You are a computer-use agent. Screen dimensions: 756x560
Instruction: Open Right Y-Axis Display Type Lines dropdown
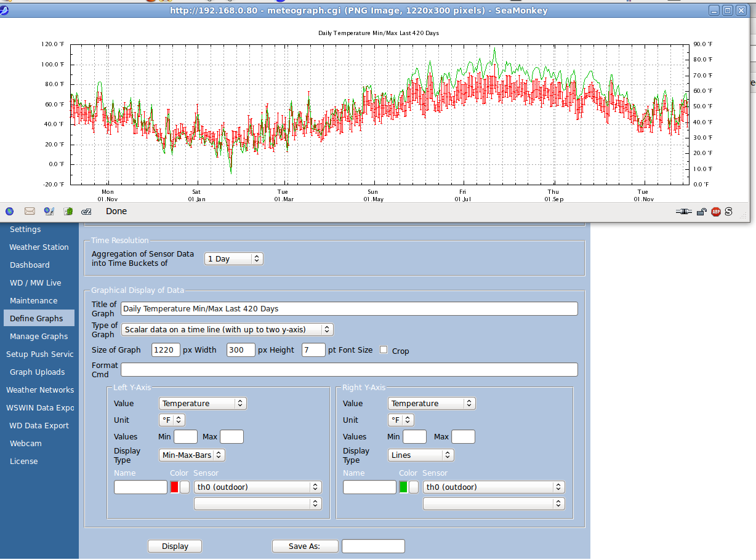(x=421, y=455)
